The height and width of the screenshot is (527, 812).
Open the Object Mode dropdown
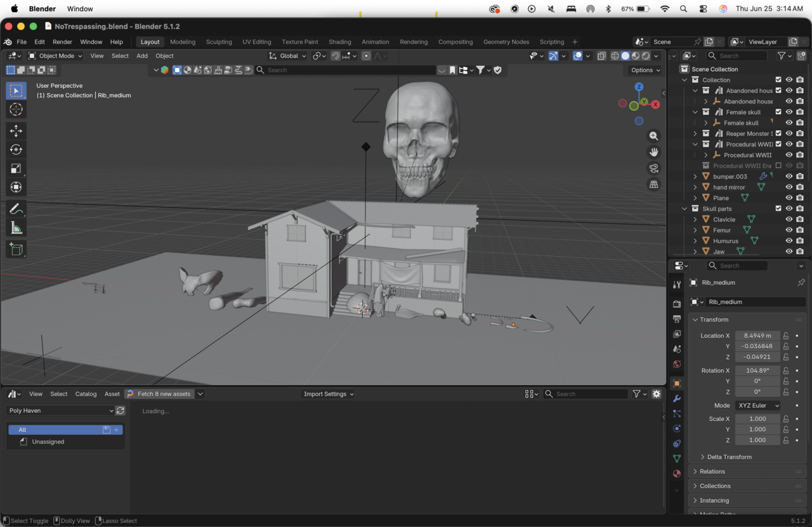tap(55, 56)
